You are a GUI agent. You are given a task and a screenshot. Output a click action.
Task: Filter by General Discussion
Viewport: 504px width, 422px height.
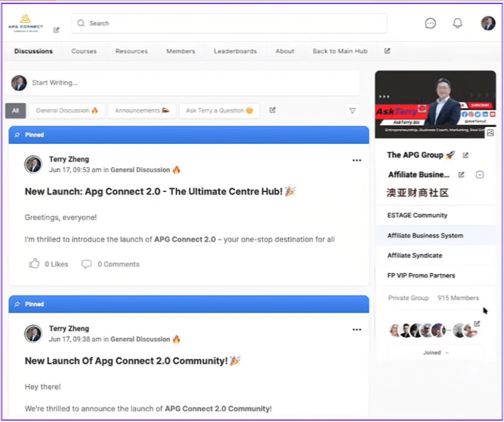67,111
